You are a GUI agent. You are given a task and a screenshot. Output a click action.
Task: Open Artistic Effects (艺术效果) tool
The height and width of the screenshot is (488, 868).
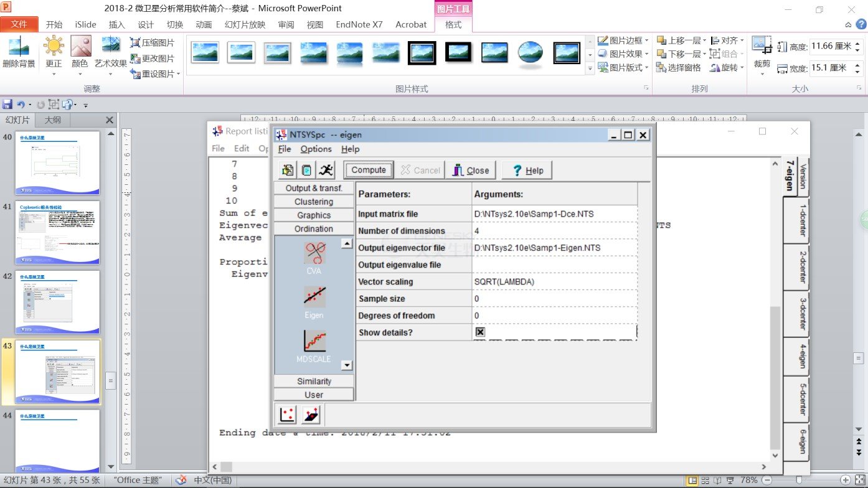111,55
